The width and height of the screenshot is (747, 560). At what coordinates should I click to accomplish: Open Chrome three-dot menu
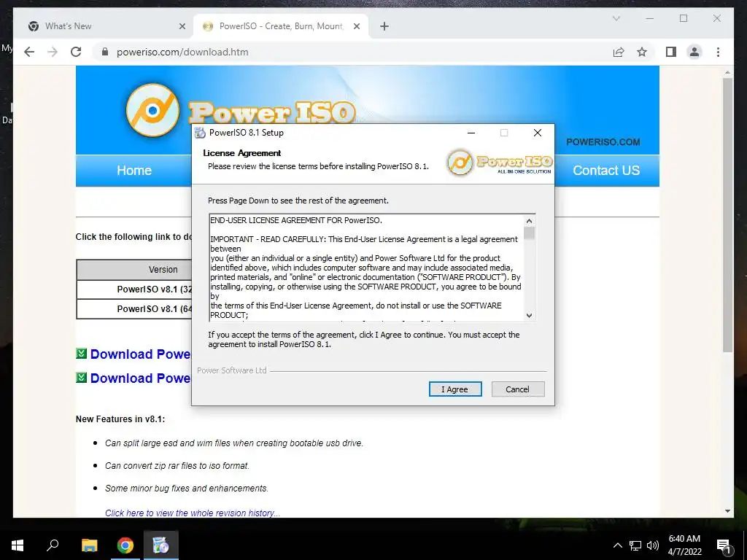point(718,52)
